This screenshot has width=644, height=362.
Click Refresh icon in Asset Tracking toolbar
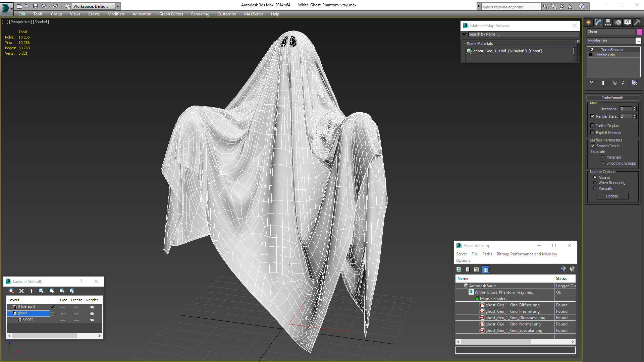(459, 269)
